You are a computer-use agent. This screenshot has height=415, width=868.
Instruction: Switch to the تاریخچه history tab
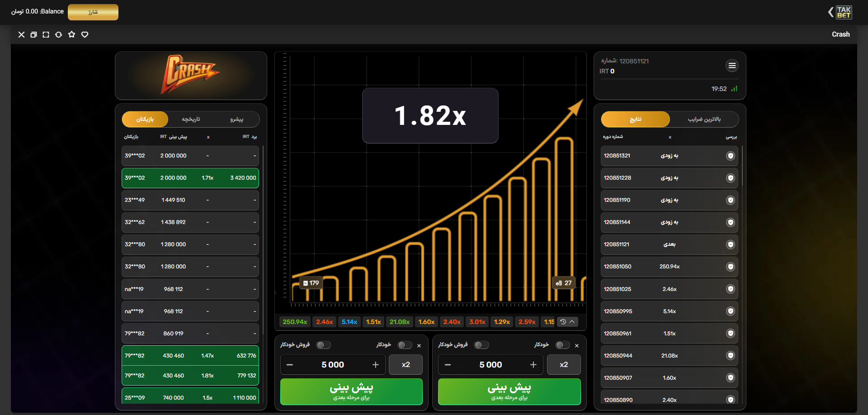coord(191,119)
